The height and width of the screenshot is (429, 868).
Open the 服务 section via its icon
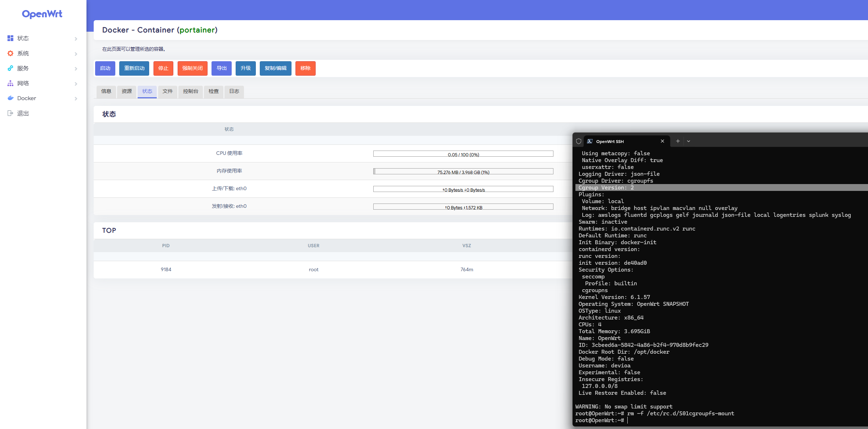coord(10,68)
